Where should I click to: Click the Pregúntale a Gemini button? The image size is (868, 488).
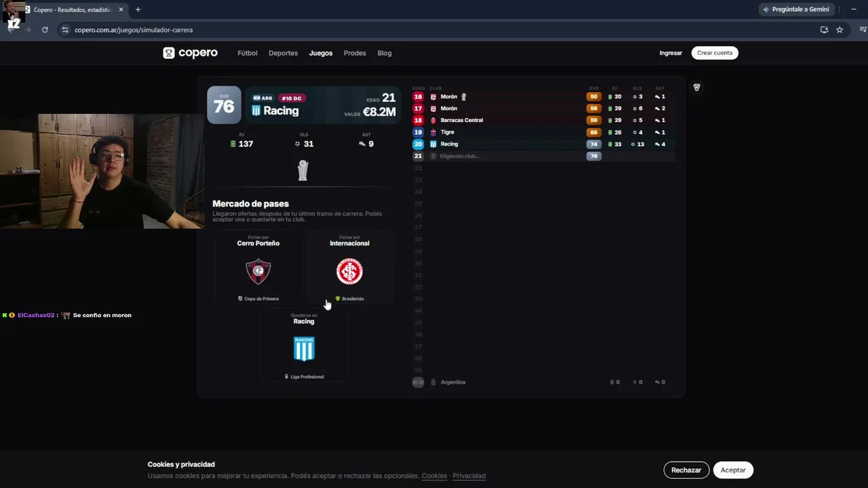796,9
